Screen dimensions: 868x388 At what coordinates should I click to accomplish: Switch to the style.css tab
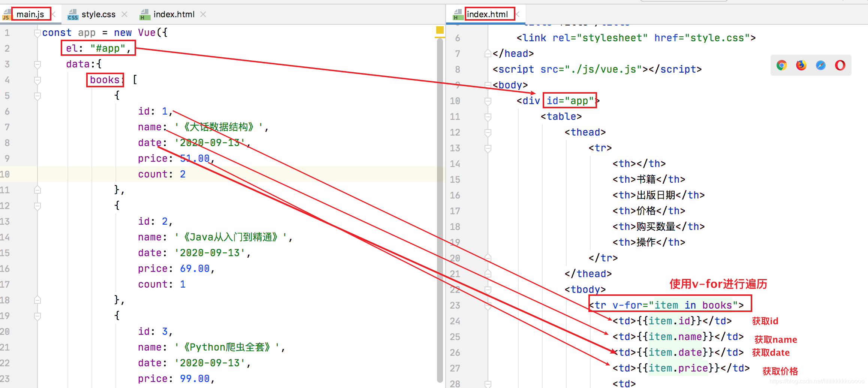(x=99, y=14)
